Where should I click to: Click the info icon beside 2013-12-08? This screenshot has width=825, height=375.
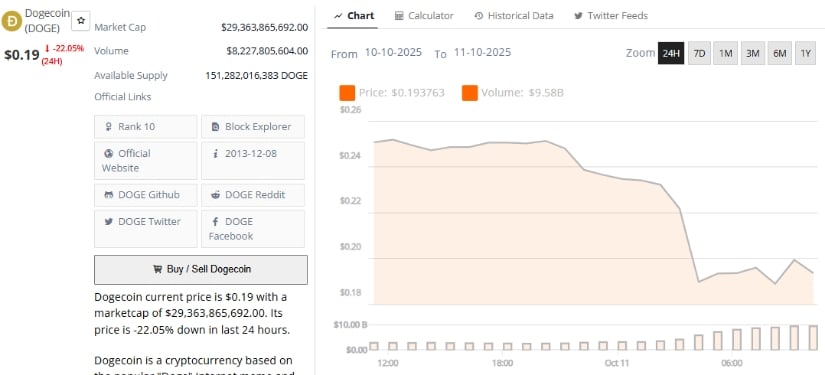[215, 154]
